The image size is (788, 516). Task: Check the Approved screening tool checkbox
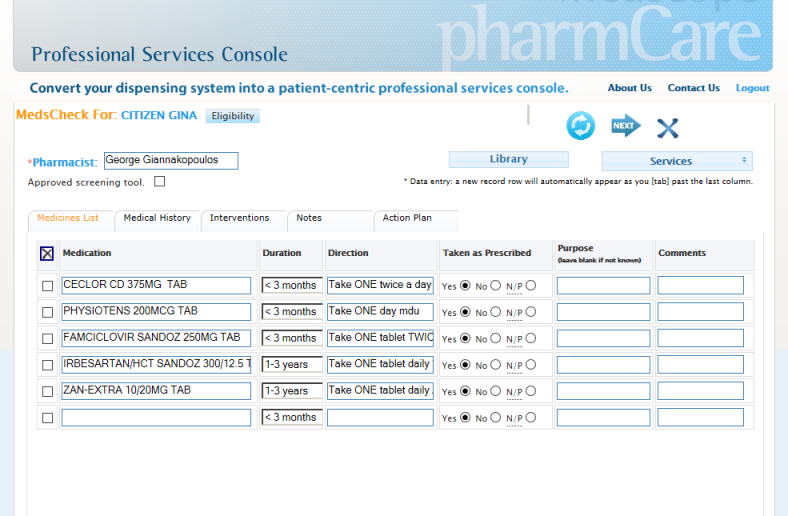point(159,181)
